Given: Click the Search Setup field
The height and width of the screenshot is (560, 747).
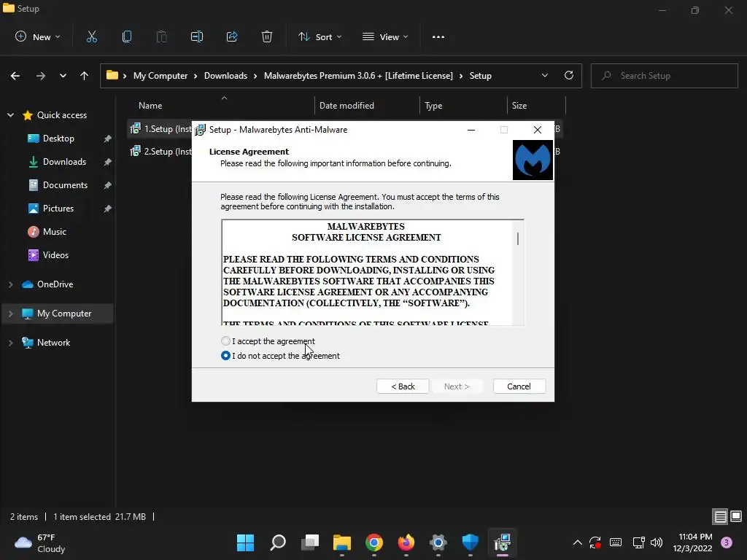Looking at the screenshot, I should [x=664, y=76].
